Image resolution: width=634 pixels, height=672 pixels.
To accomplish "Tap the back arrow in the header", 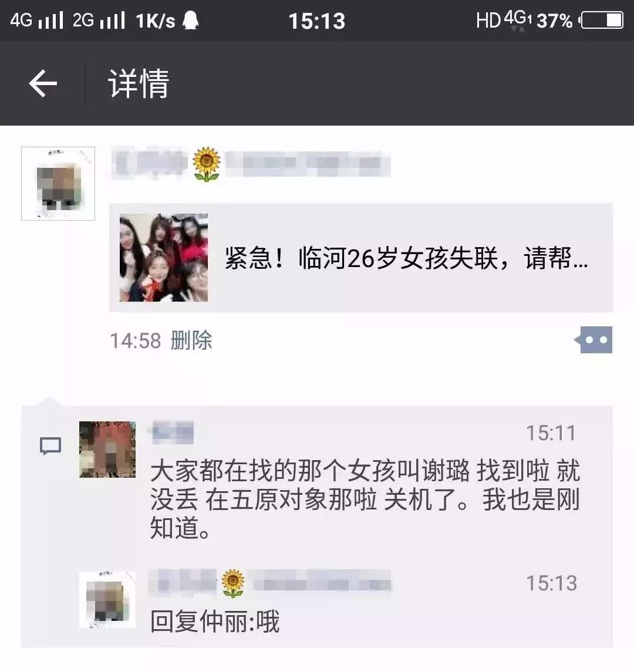I will click(x=43, y=83).
